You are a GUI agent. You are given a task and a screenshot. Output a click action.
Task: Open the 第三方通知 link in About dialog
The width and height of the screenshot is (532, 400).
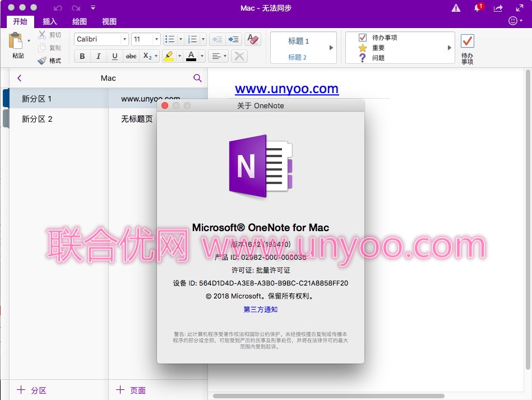click(261, 309)
